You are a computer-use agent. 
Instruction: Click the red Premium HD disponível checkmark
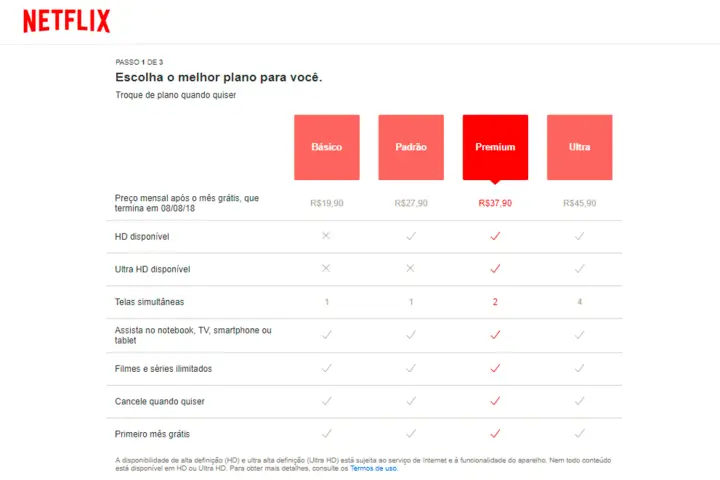(x=495, y=236)
